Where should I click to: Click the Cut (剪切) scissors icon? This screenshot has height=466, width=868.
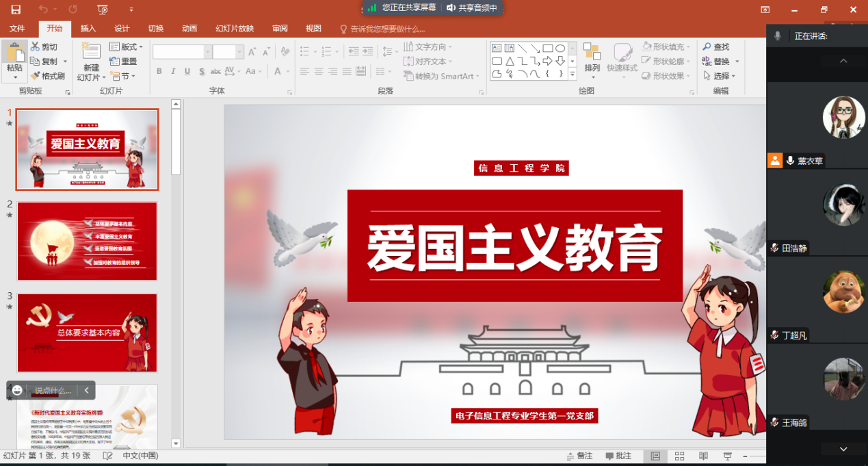(36, 47)
